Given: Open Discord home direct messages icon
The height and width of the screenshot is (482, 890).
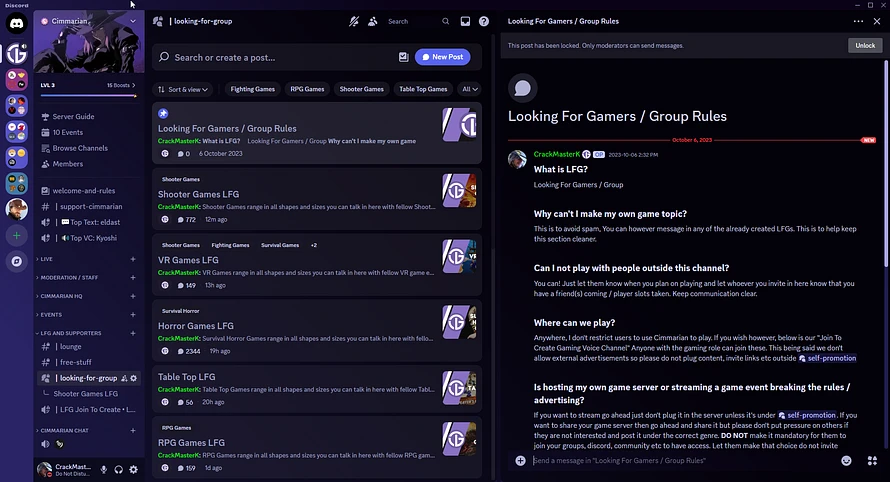Looking at the screenshot, I should click(16, 24).
